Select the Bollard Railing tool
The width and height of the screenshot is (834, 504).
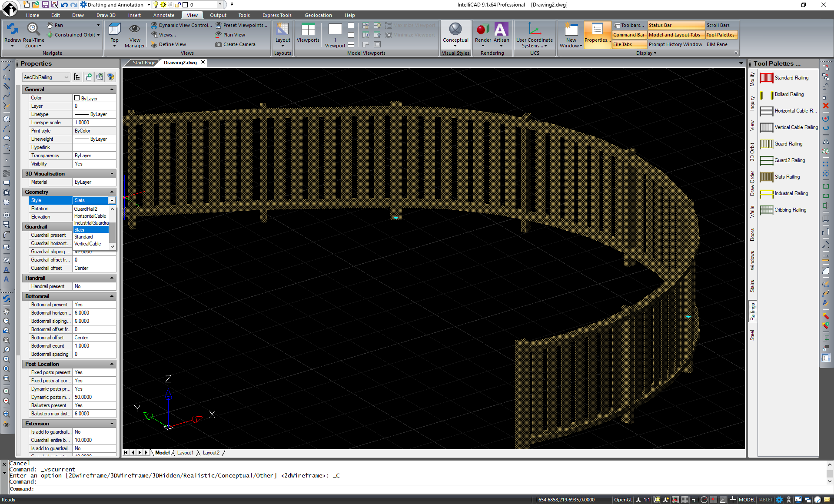(x=787, y=94)
